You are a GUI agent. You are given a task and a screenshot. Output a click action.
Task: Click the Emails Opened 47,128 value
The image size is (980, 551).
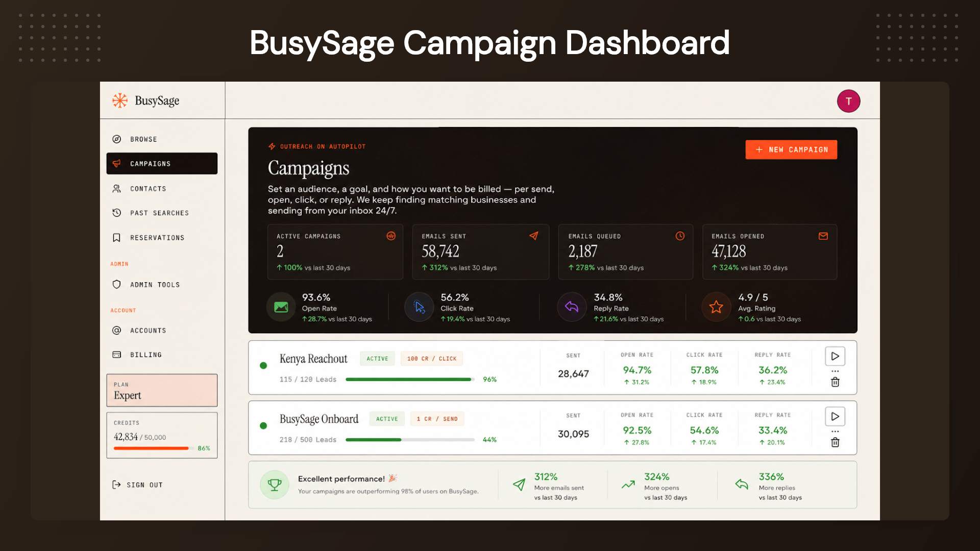click(729, 251)
